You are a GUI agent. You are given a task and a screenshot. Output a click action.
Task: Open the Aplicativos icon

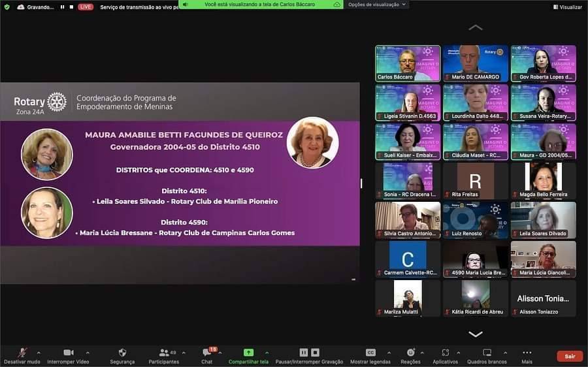(x=445, y=353)
